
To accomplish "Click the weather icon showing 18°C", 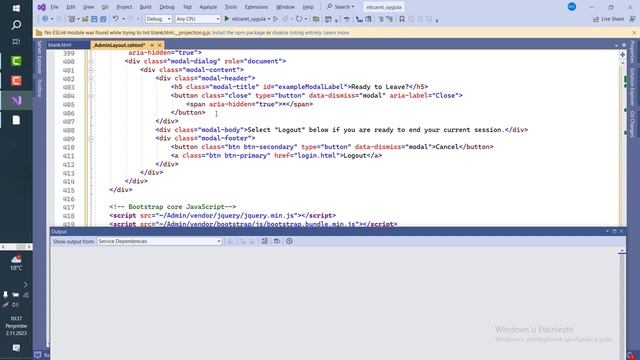I will (x=16, y=262).
